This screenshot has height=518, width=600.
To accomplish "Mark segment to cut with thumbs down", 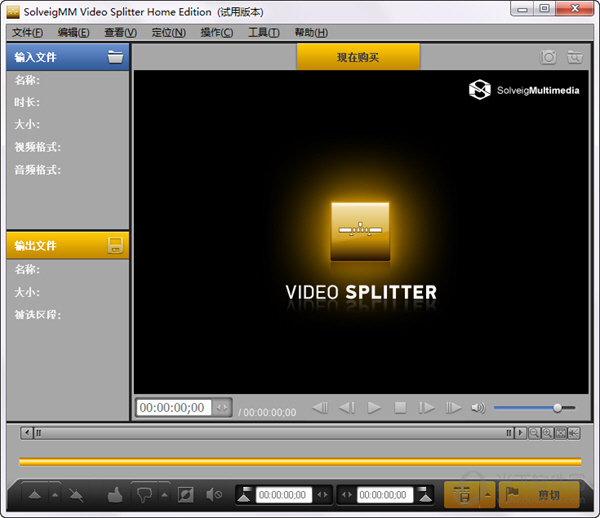I will (x=144, y=495).
